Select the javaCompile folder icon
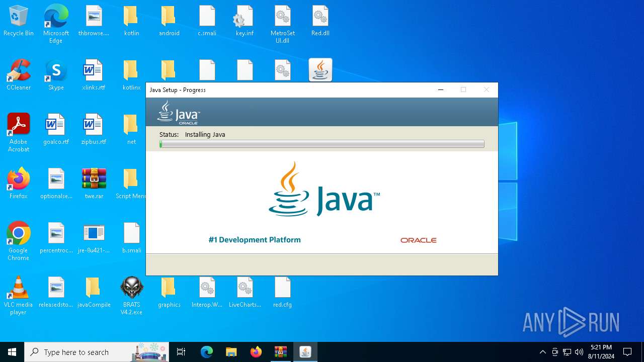This screenshot has width=644, height=362. coord(94,293)
